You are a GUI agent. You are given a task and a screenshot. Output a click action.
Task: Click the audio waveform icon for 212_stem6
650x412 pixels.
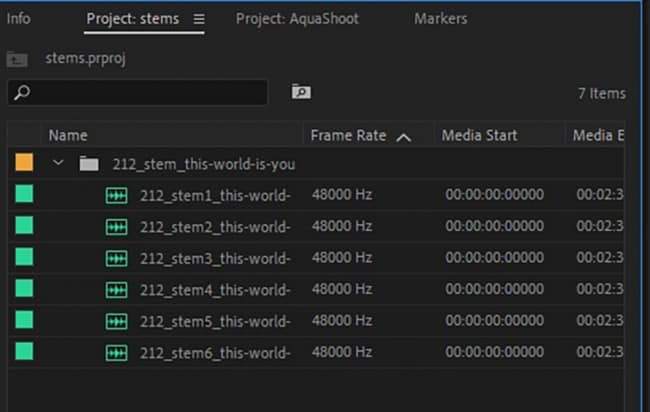pyautogui.click(x=117, y=352)
